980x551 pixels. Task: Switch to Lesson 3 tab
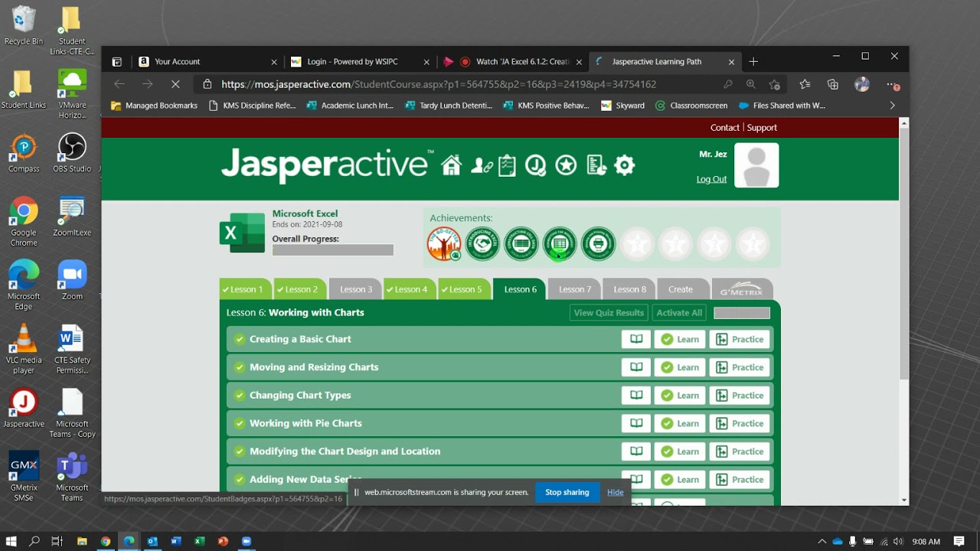[x=356, y=289]
